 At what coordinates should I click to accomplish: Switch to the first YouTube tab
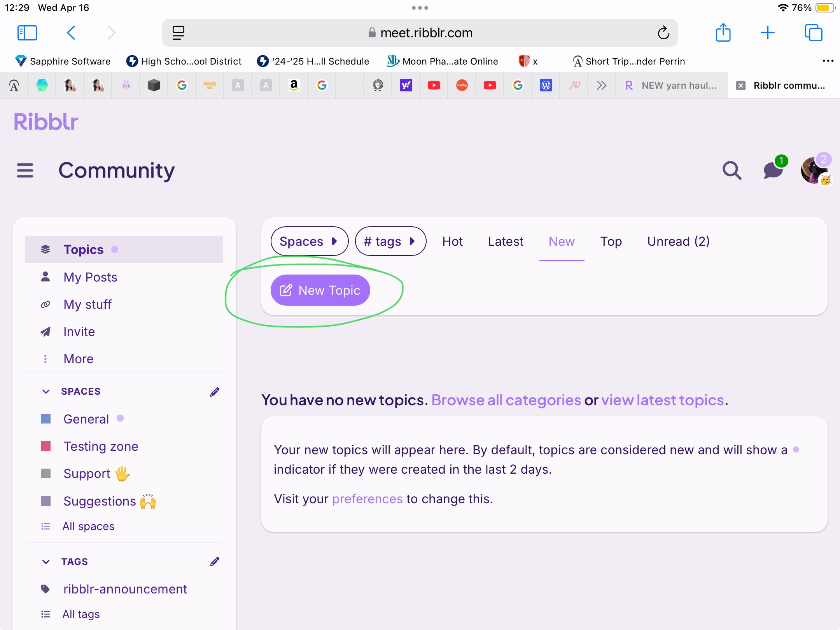(434, 85)
